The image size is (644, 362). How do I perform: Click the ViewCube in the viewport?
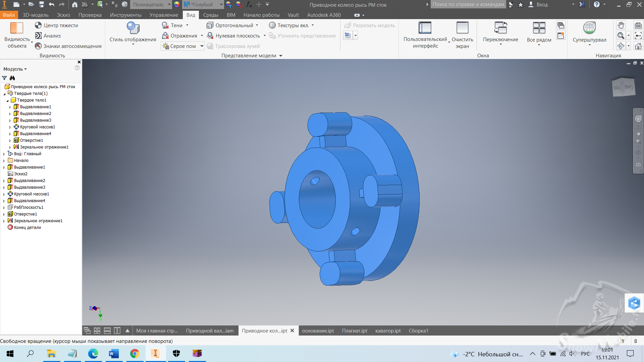(624, 87)
